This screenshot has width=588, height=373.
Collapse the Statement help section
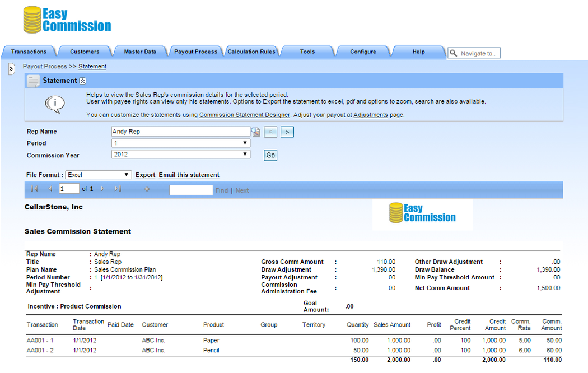tap(83, 81)
